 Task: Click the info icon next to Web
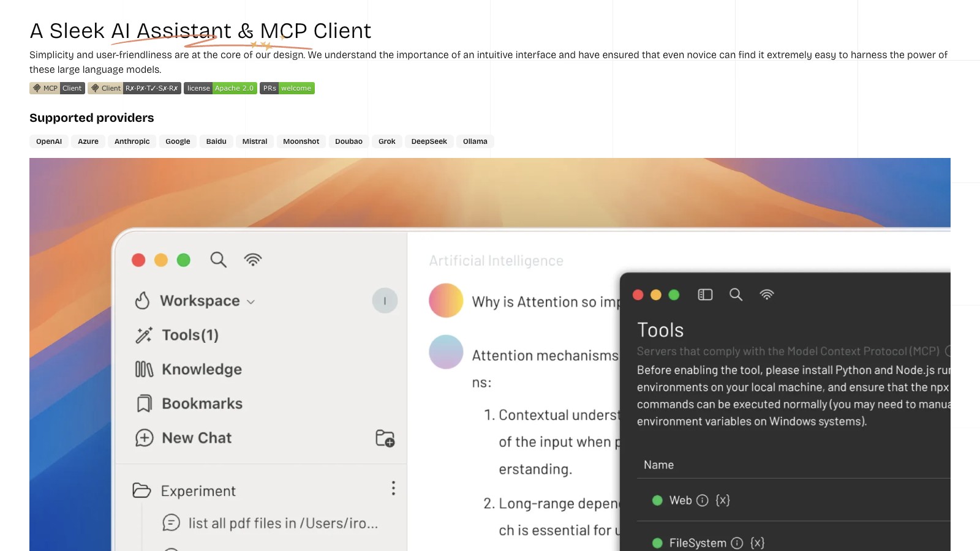pos(703,501)
